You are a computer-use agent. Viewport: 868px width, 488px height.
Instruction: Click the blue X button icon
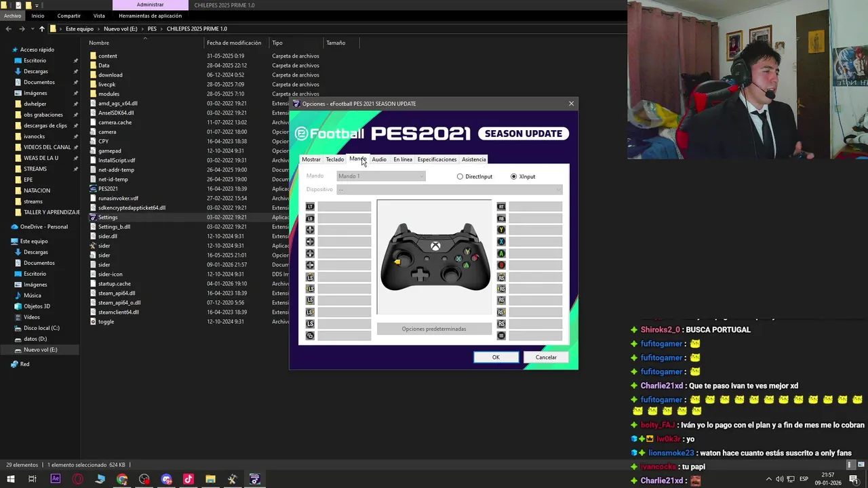click(x=501, y=241)
